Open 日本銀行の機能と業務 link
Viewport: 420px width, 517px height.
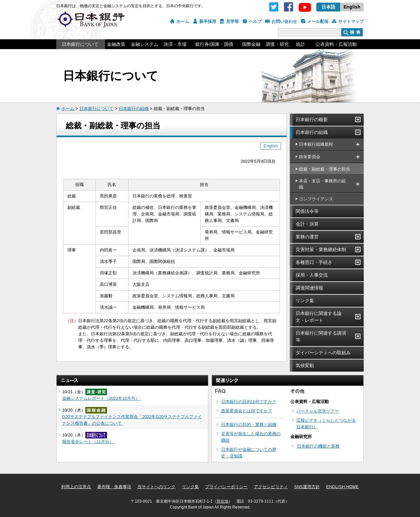tap(318, 446)
